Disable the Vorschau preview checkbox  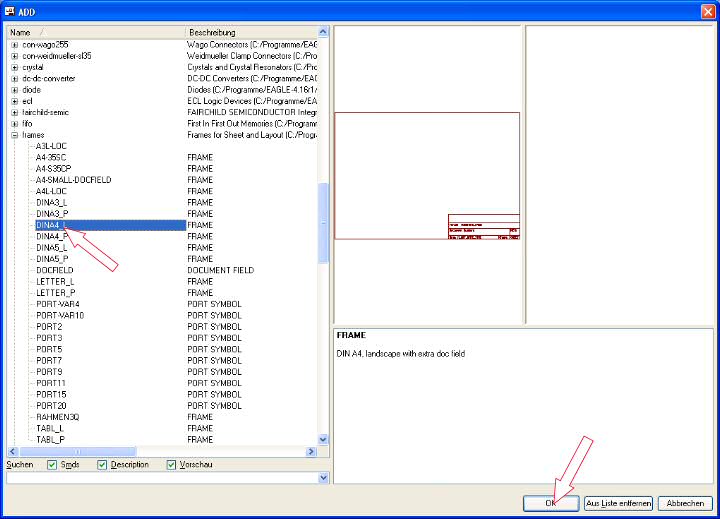pos(172,464)
